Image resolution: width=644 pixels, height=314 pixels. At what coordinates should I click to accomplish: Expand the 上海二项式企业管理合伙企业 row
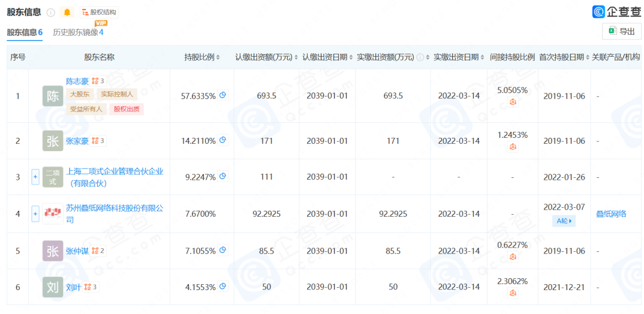pos(35,177)
